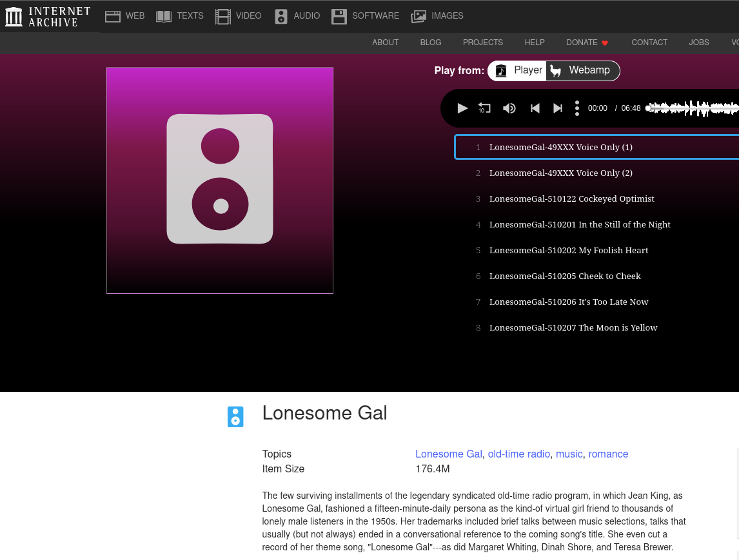
Task: Open the WEB menu label
Action: pos(135,16)
